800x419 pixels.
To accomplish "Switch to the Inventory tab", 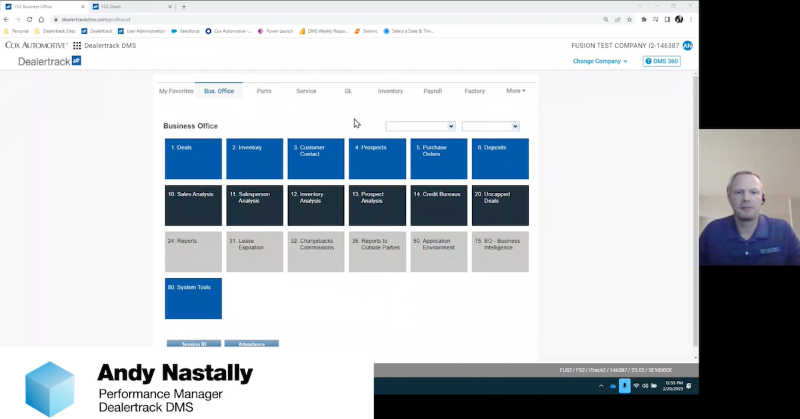I will [390, 91].
